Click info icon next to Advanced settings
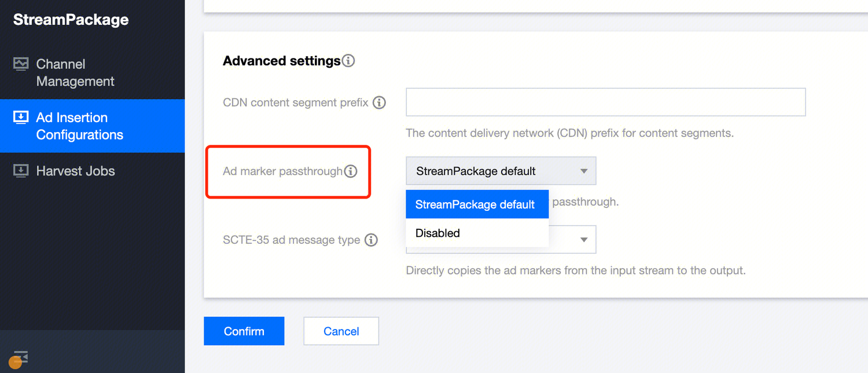This screenshot has height=373, width=868. pyautogui.click(x=348, y=61)
